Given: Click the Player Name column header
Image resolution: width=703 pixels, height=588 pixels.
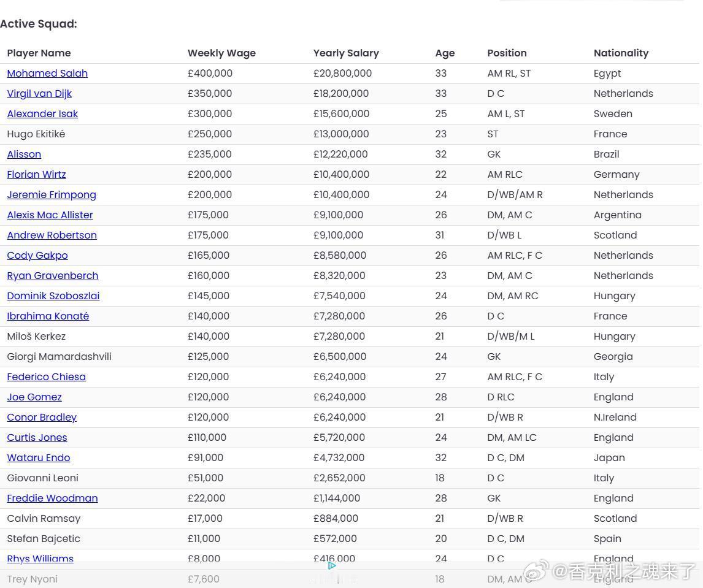Looking at the screenshot, I should (39, 53).
